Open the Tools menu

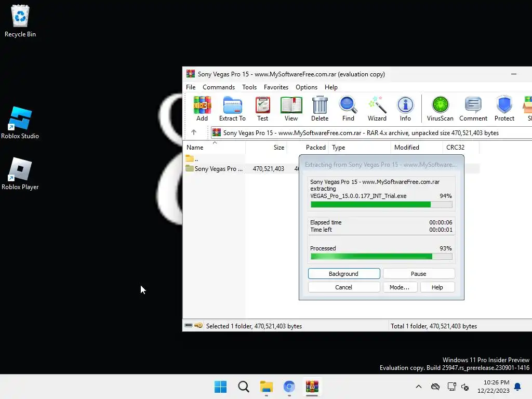249,87
